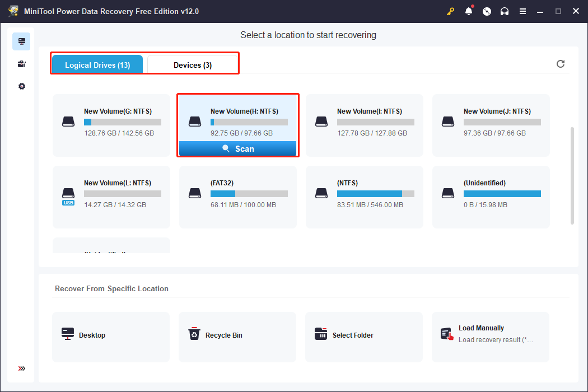This screenshot has height=392, width=588.
Task: Click the Recycle Bin icon
Action: (194, 334)
